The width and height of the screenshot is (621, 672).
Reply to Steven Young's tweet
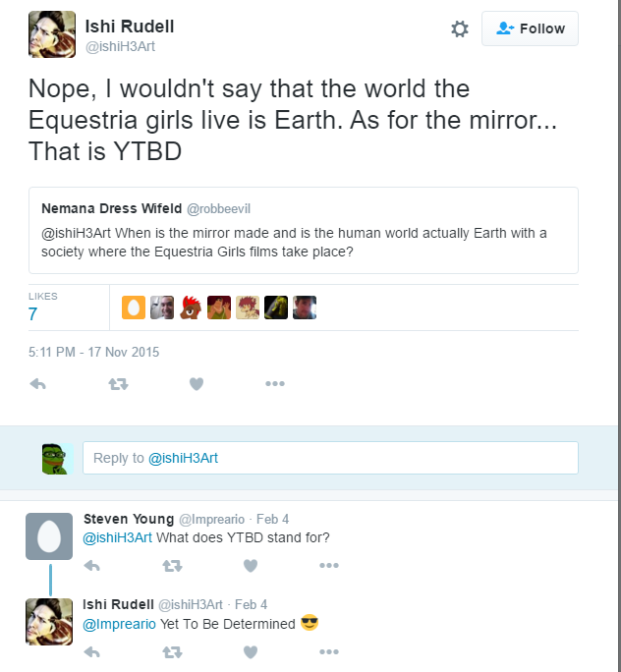tap(92, 566)
